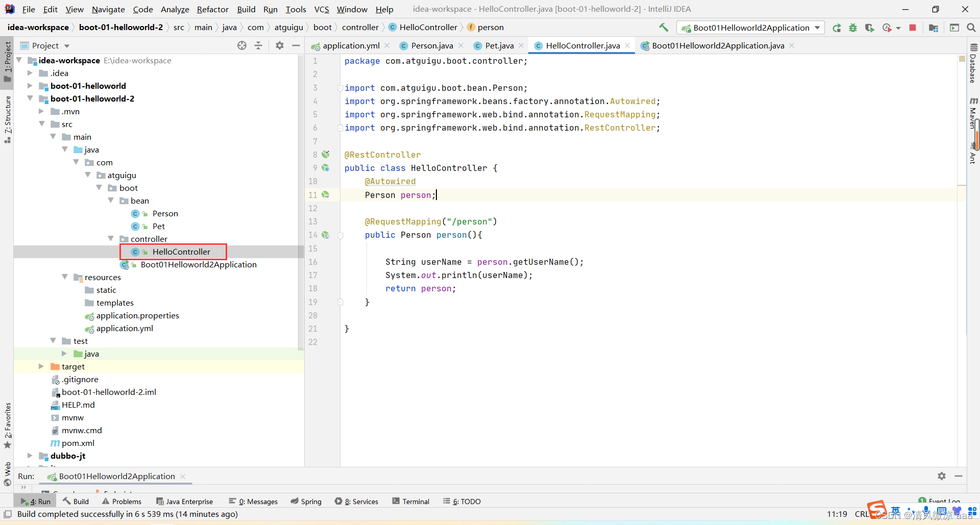Open run configuration dropdown Boot01Helloworld2Application

750,28
